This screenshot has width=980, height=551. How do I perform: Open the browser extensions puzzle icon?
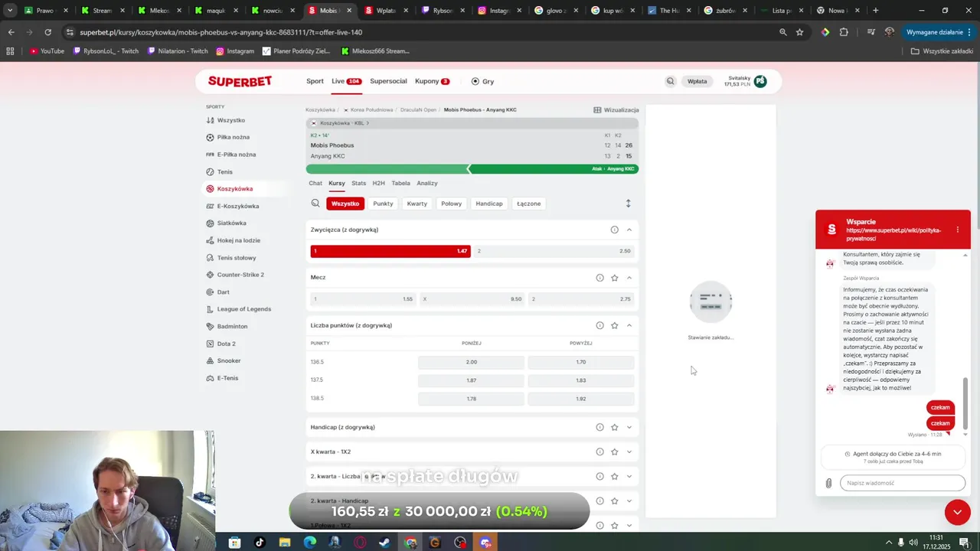point(844,32)
